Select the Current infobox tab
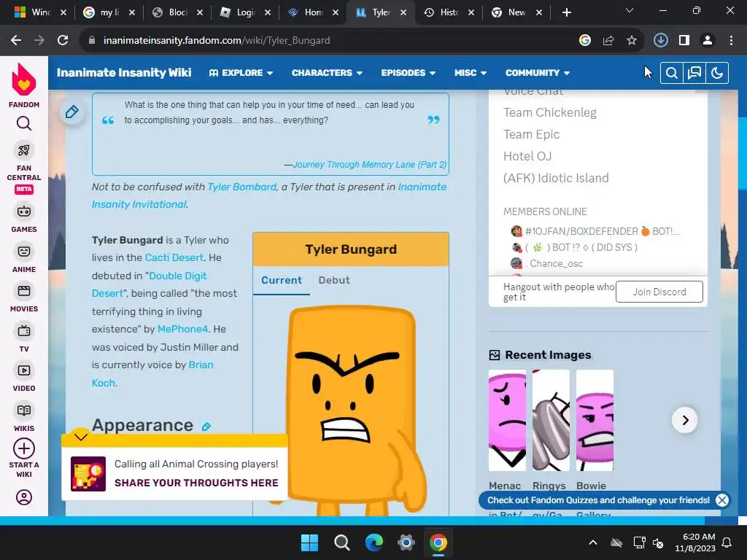 [x=282, y=280]
